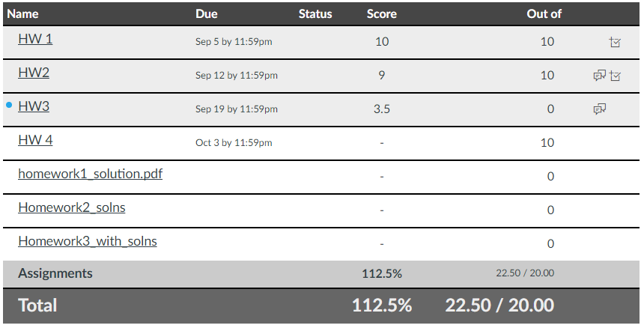View HW2 comments icon

click(x=600, y=76)
